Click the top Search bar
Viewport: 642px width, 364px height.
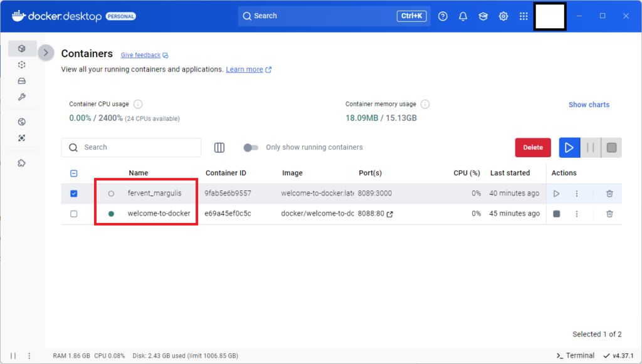[334, 16]
